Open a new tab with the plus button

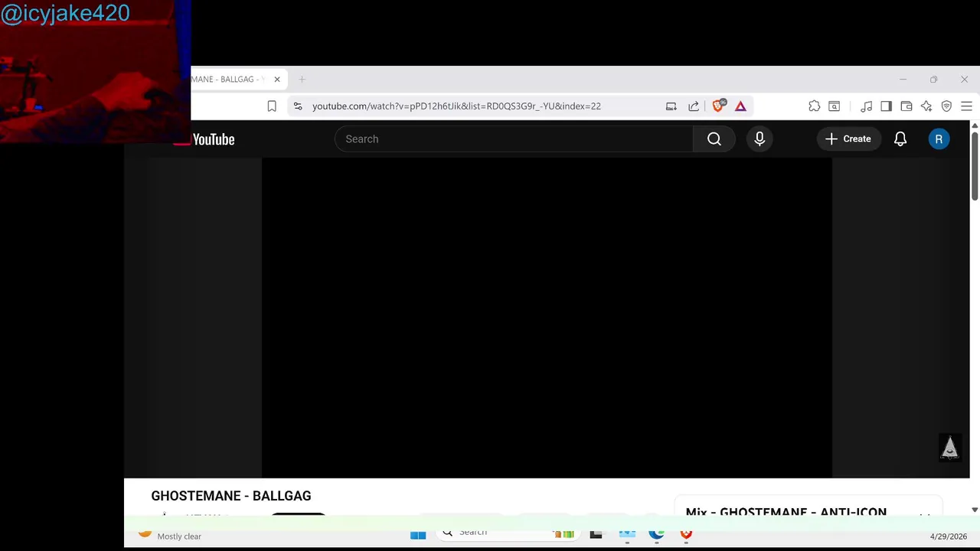tap(302, 80)
